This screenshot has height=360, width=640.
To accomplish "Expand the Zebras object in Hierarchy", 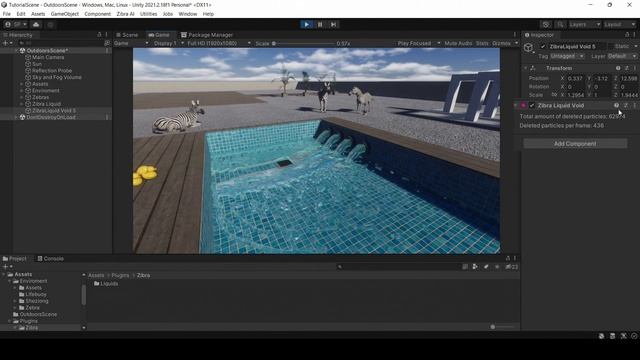I will tap(21, 98).
